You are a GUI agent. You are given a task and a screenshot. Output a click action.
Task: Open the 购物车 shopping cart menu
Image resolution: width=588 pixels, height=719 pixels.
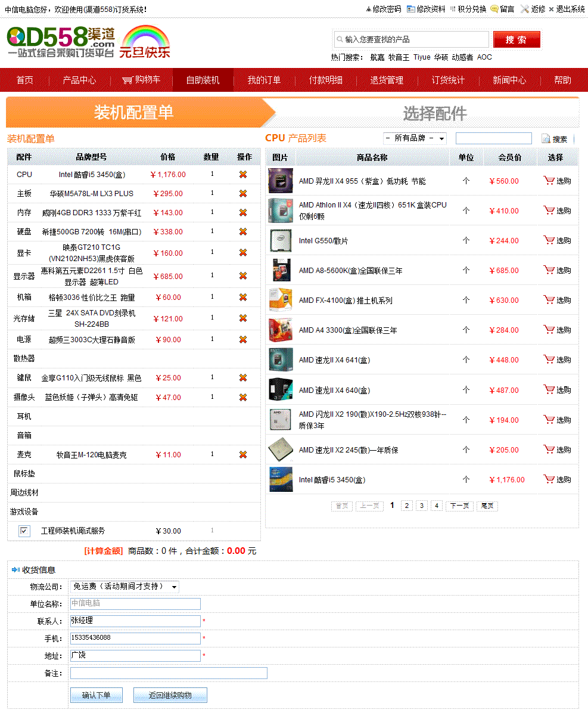coord(141,80)
